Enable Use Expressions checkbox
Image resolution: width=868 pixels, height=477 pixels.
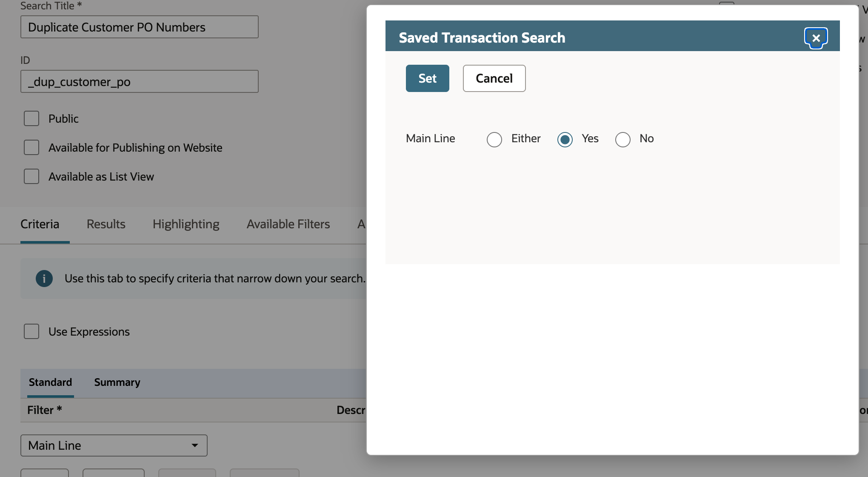[x=31, y=331]
